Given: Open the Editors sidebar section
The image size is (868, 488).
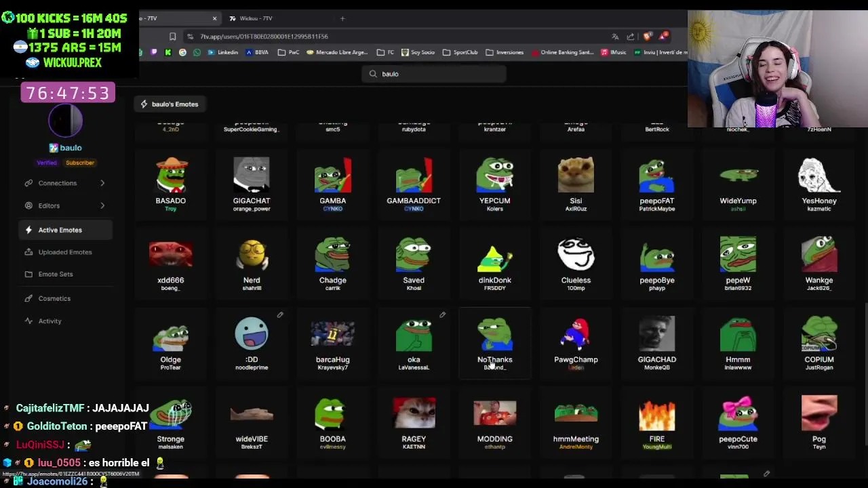Looking at the screenshot, I should (x=65, y=205).
